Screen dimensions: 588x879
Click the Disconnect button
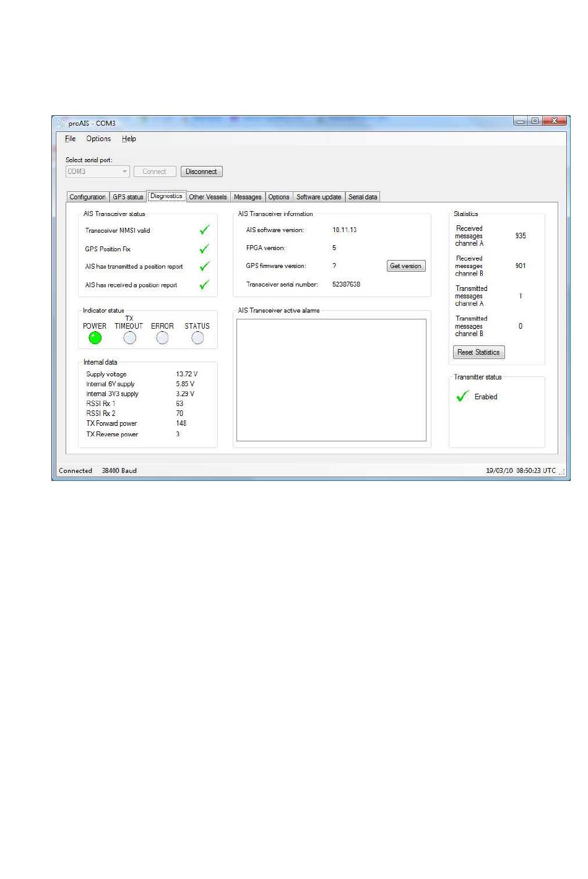[201, 171]
